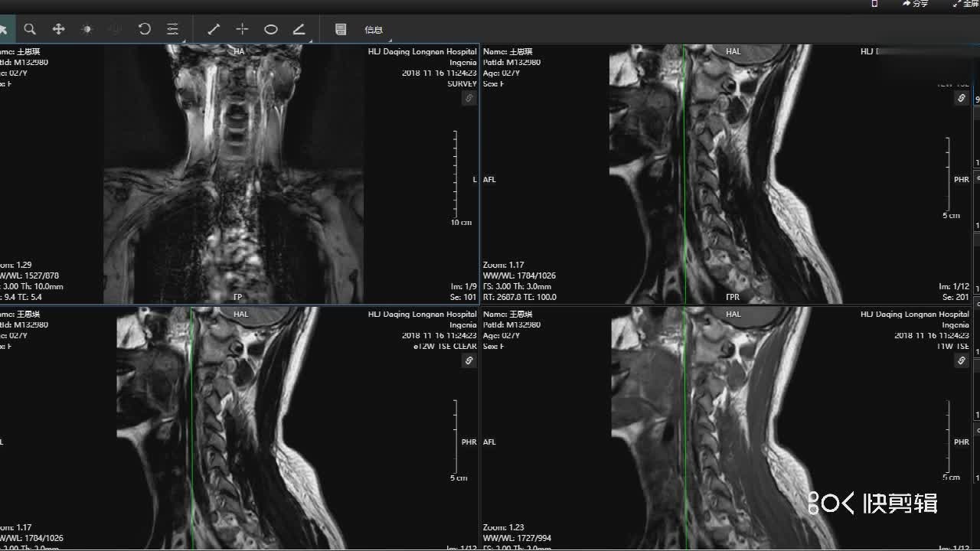Choose the brightness contrast window-level tool

pyautogui.click(x=87, y=29)
